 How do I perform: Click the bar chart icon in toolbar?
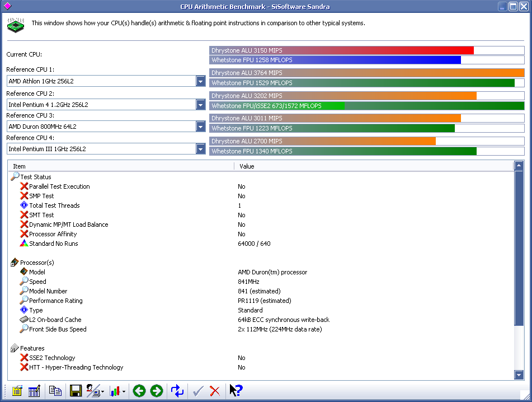(116, 391)
